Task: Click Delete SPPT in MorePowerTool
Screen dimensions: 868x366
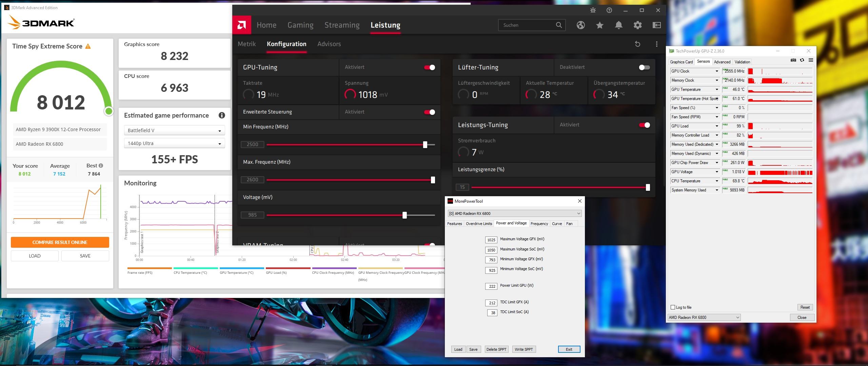Action: (496, 349)
